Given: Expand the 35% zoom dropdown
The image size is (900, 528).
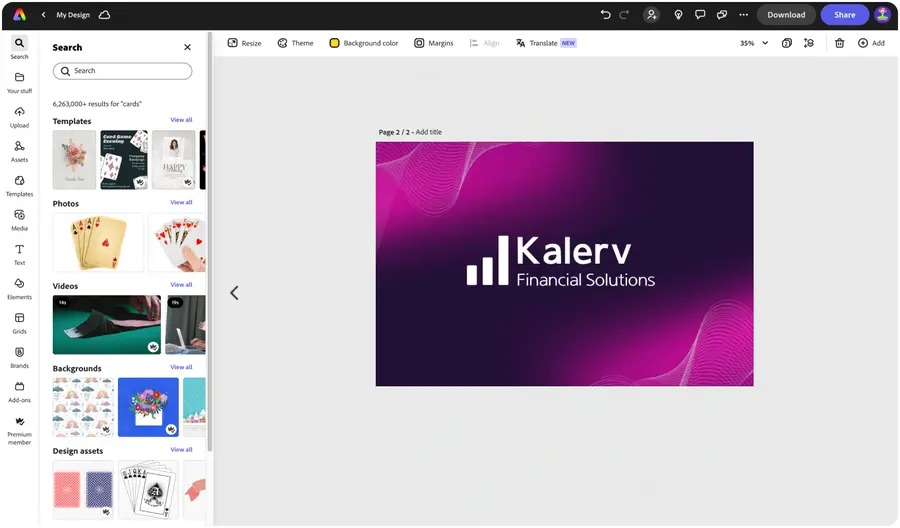Looking at the screenshot, I should point(754,43).
